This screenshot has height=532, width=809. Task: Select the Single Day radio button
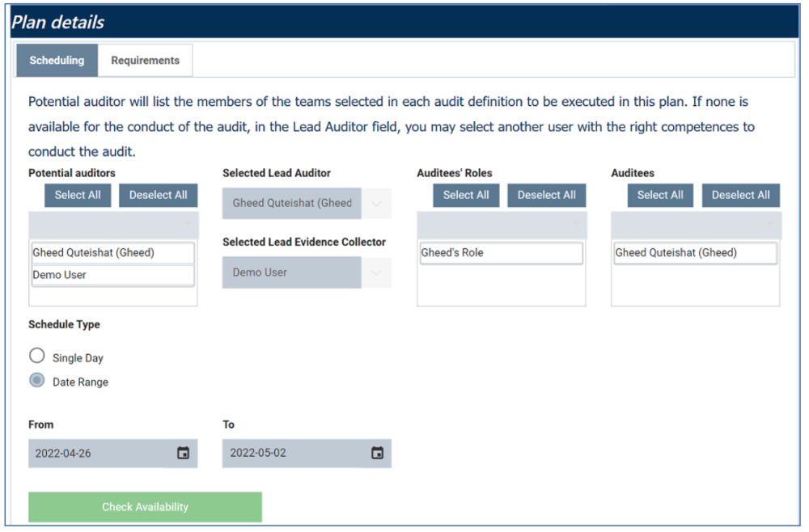pos(37,356)
